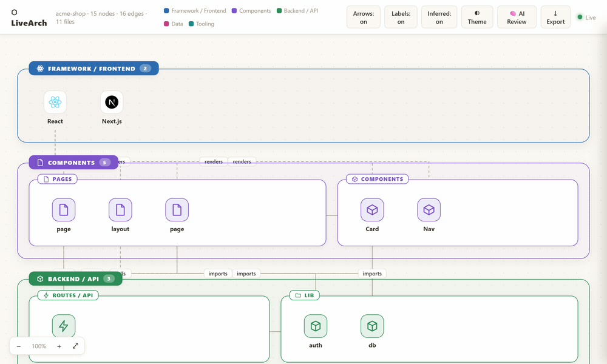Toggle Inferred edges on/off
This screenshot has height=364, width=607.
tap(439, 18)
